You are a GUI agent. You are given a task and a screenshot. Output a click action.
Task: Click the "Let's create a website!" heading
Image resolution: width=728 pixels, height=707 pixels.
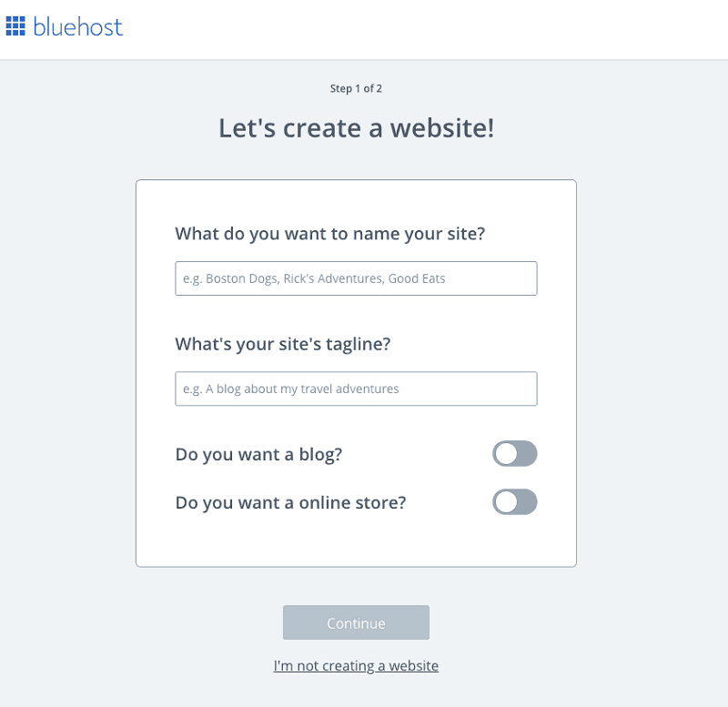point(356,128)
